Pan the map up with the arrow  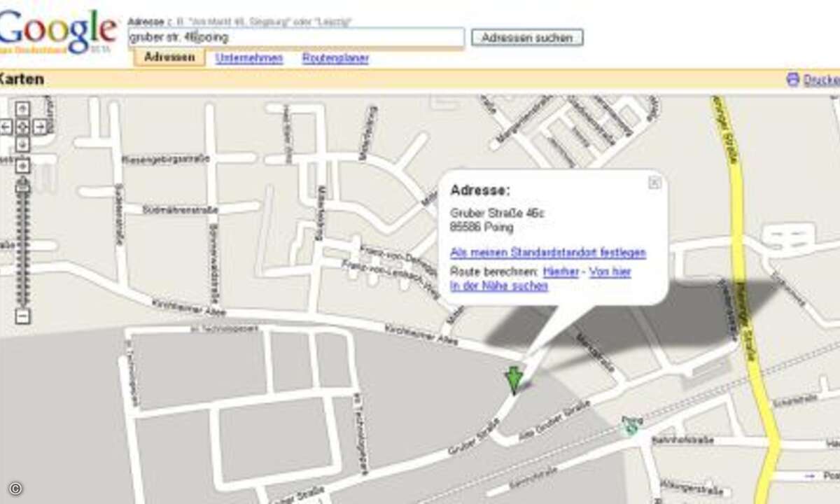coord(22,108)
